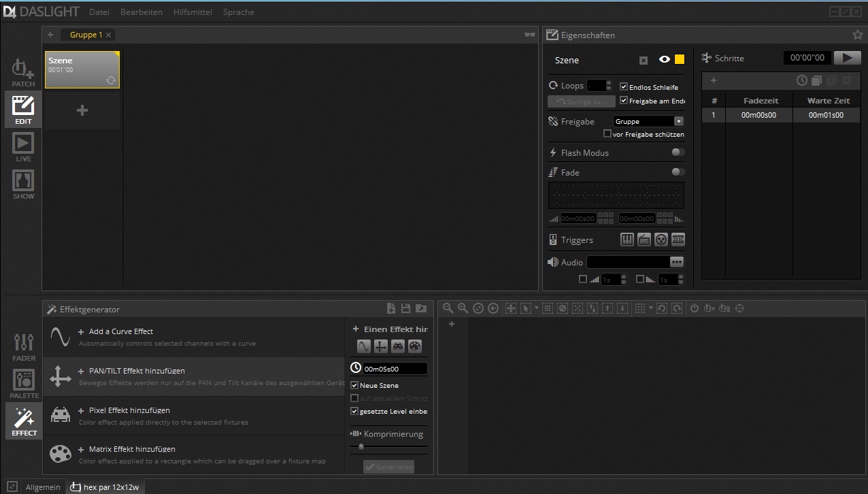Viewport: 868px width, 494px height.
Task: Select the FADER panel icon
Action: click(x=23, y=344)
